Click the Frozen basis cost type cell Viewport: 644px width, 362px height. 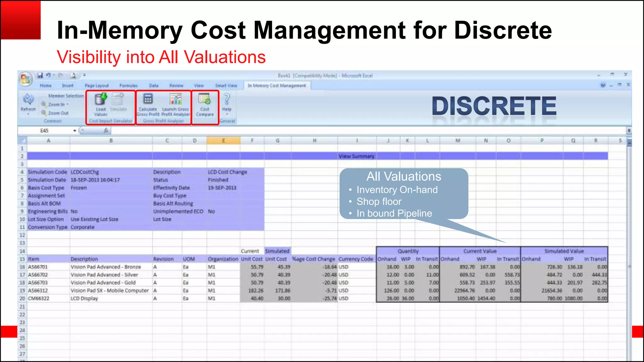(111, 188)
